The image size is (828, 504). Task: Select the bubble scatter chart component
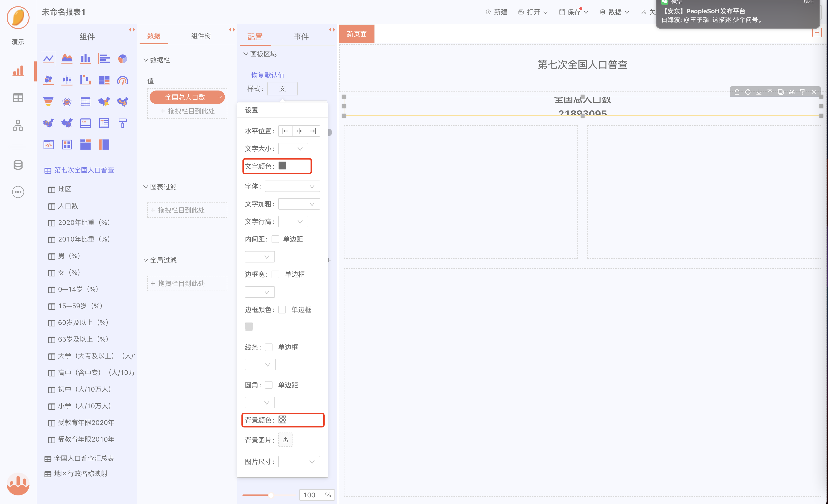[x=48, y=80]
